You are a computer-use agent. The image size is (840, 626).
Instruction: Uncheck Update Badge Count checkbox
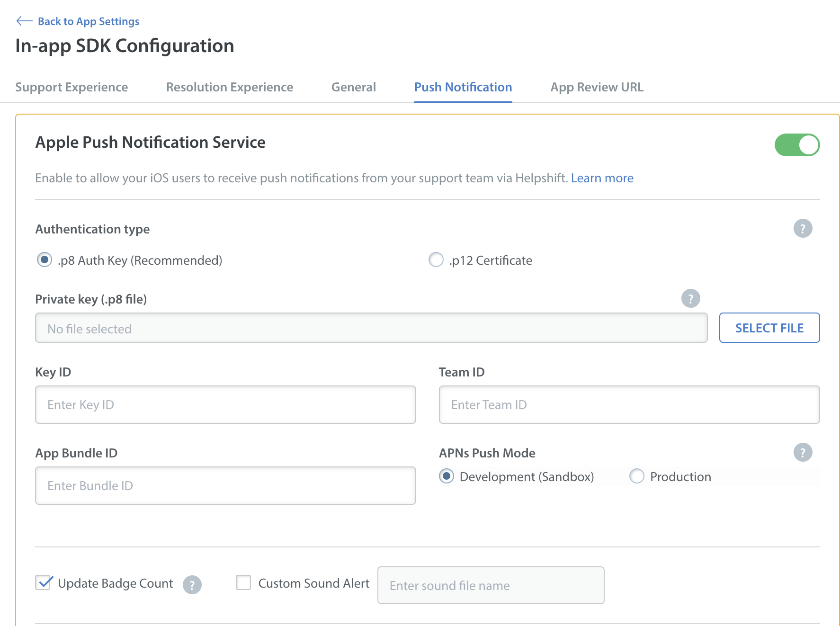coord(44,583)
